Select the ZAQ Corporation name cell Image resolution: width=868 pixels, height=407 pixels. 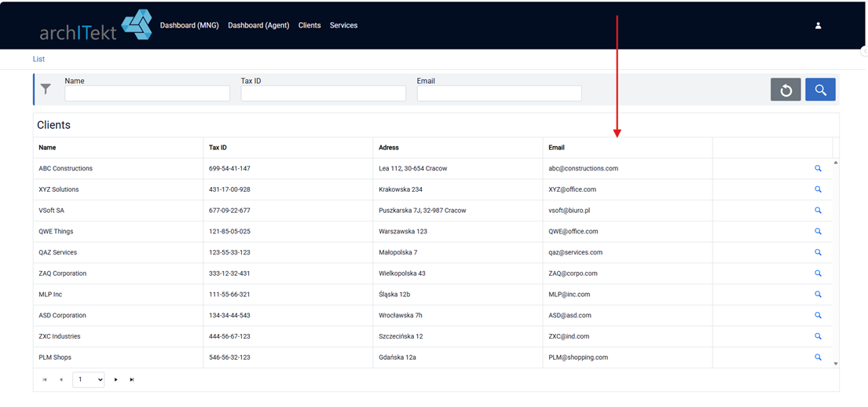118,273
